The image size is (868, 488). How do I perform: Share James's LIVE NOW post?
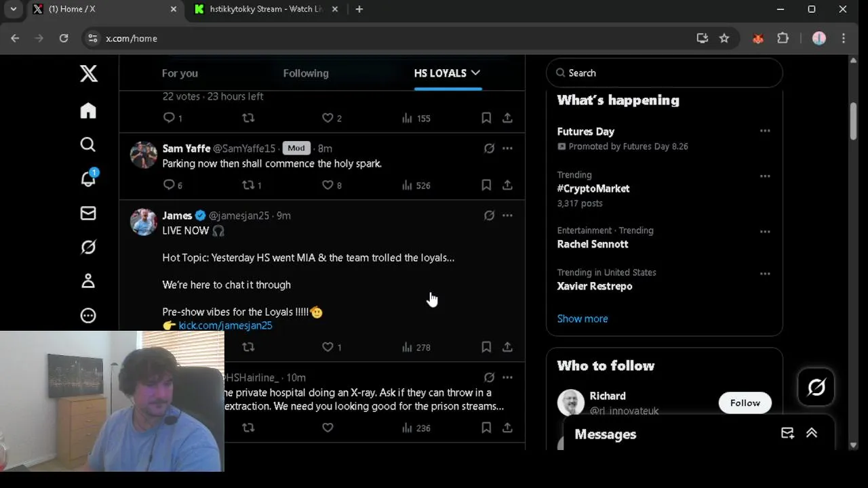point(507,347)
